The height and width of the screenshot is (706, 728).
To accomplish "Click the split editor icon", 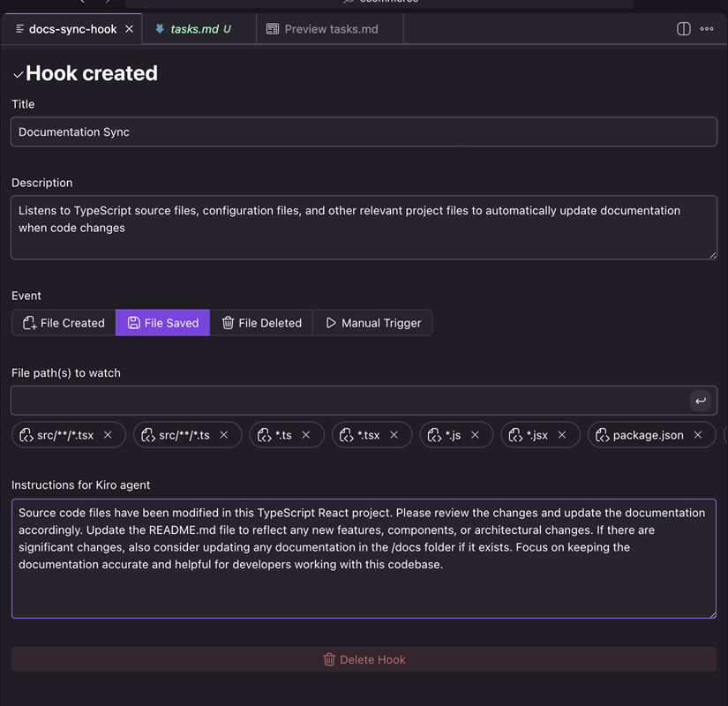I will [x=683, y=29].
